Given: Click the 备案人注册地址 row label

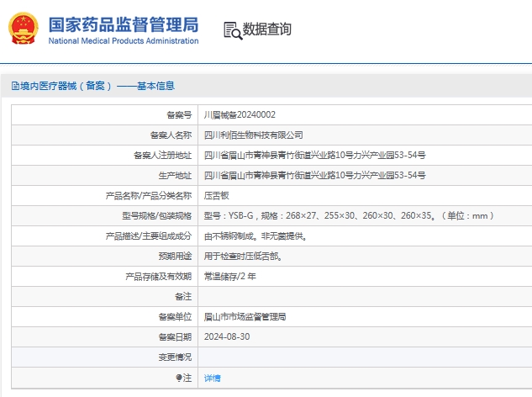Looking at the screenshot, I should [162, 156].
